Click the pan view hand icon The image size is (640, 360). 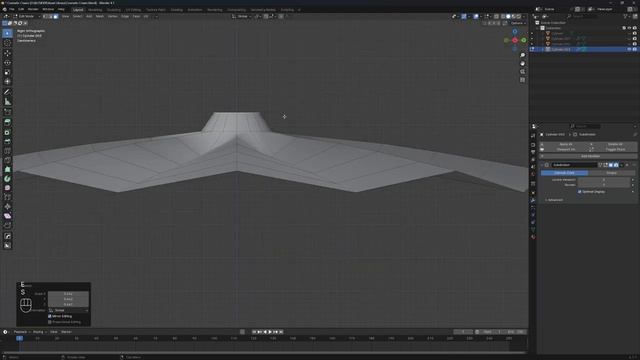(x=522, y=64)
